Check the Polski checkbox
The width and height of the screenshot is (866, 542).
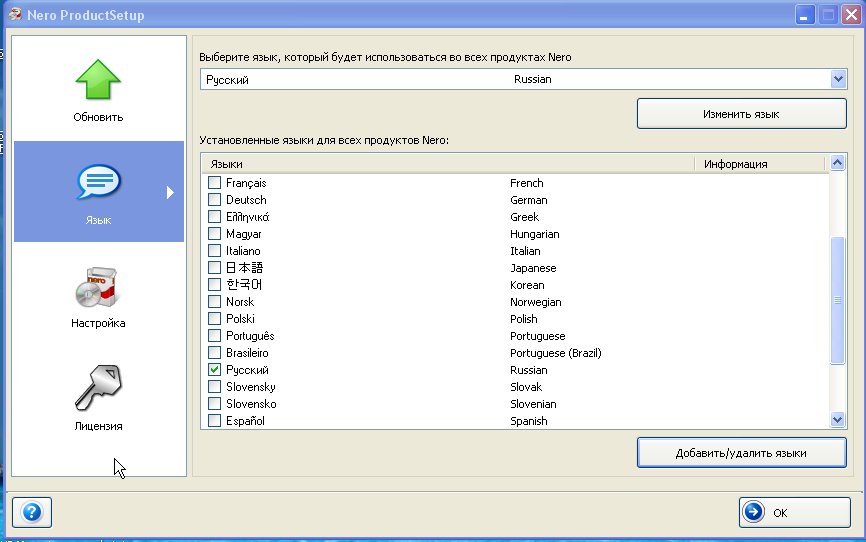pos(214,319)
